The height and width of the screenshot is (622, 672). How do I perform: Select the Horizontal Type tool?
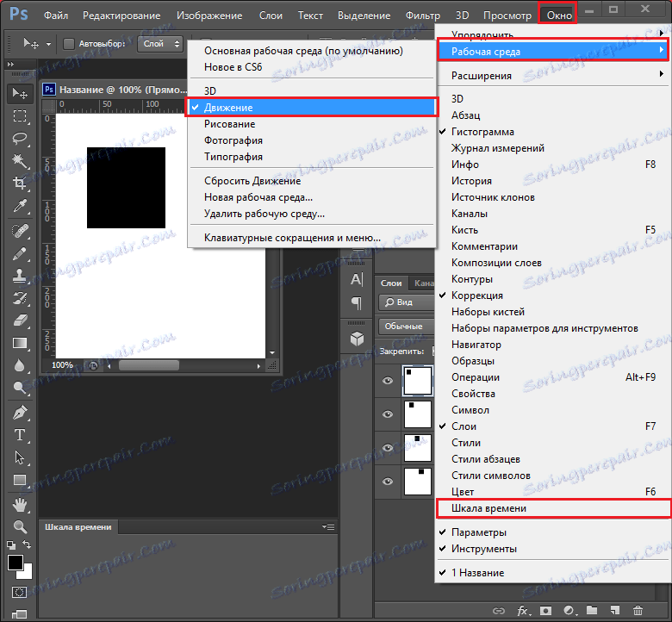[20, 435]
